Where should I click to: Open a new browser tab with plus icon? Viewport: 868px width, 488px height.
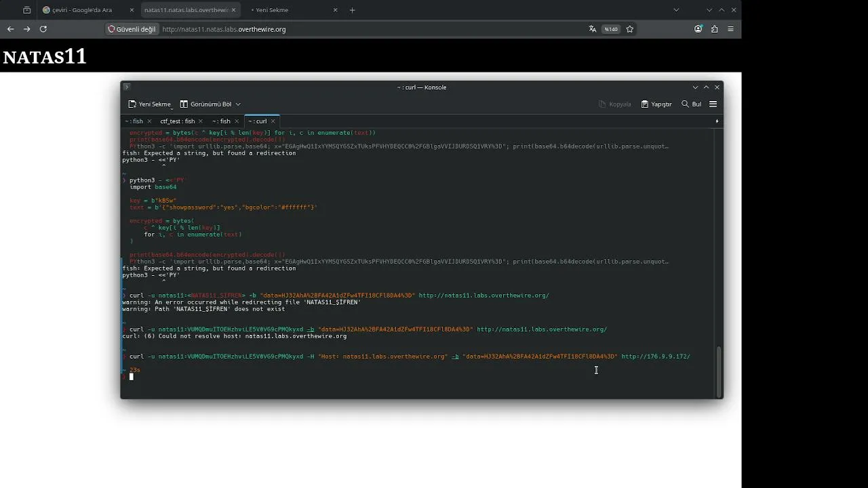[352, 10]
